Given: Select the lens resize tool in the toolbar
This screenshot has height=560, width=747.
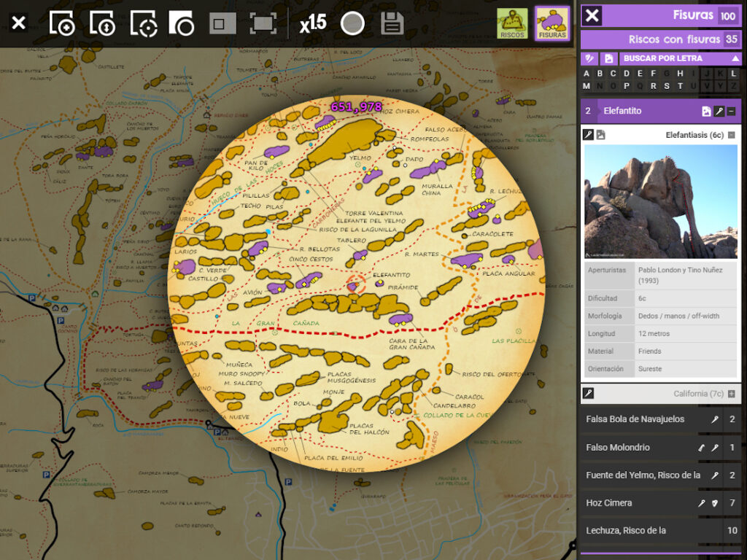Looking at the screenshot, I should point(102,24).
